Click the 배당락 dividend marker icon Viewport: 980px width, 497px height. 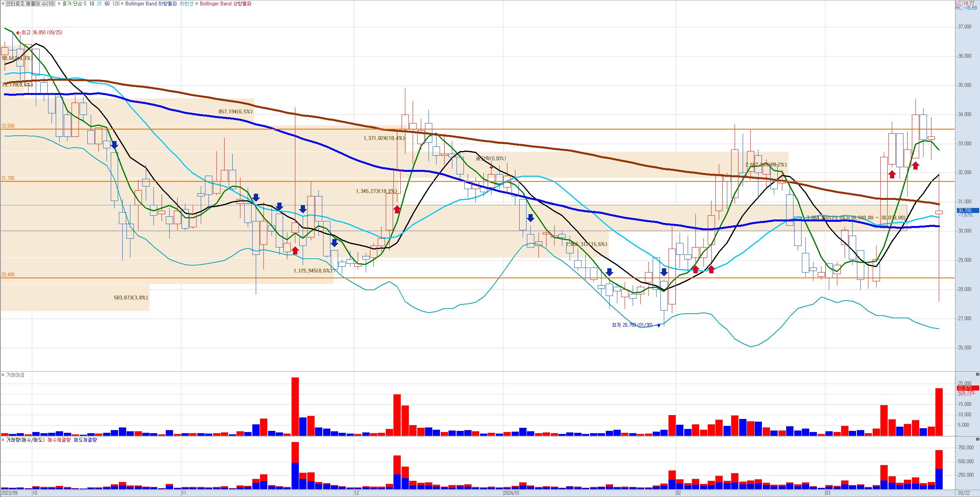[491, 167]
